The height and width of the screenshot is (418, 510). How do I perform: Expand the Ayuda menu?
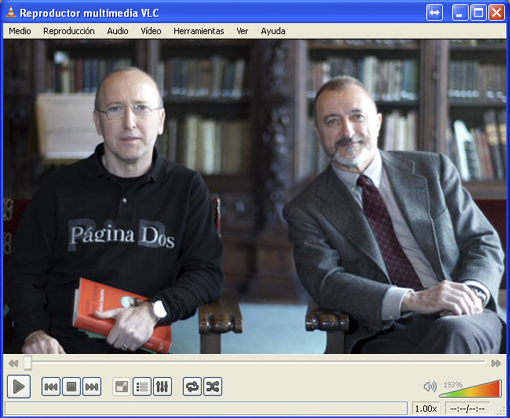(273, 31)
